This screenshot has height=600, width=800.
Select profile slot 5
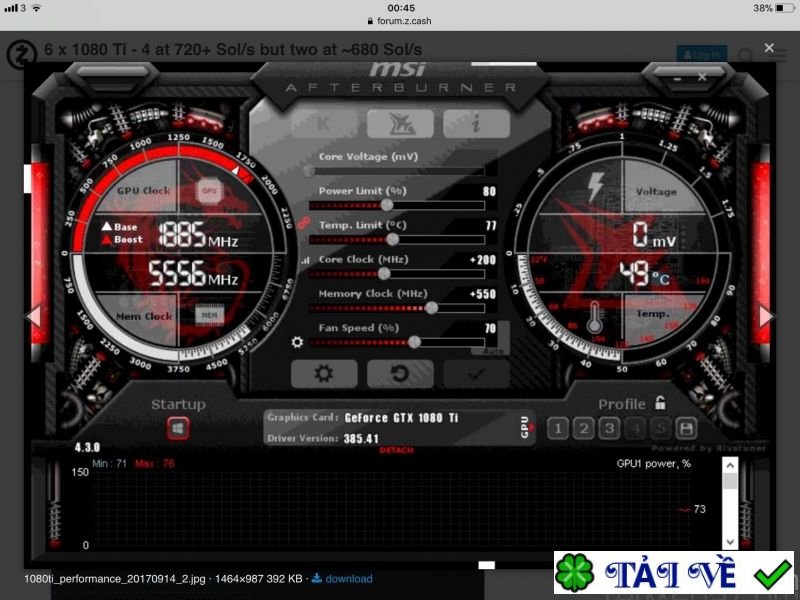coord(661,429)
